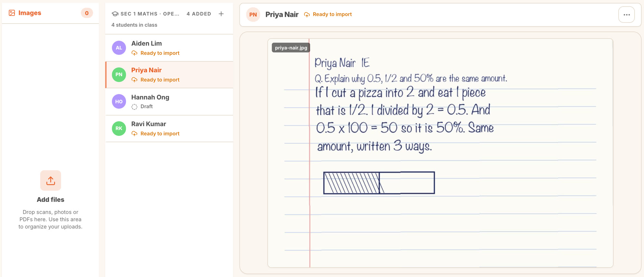Click the handwritten worksheet image preview
This screenshot has height=277, width=644.
pyautogui.click(x=440, y=153)
